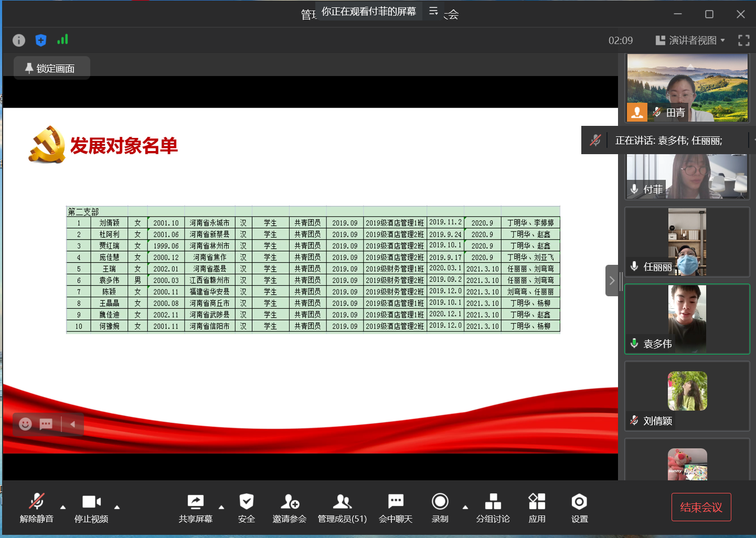Open Breakout discussion (分组讨论)
756x538 pixels.
pyautogui.click(x=493, y=507)
